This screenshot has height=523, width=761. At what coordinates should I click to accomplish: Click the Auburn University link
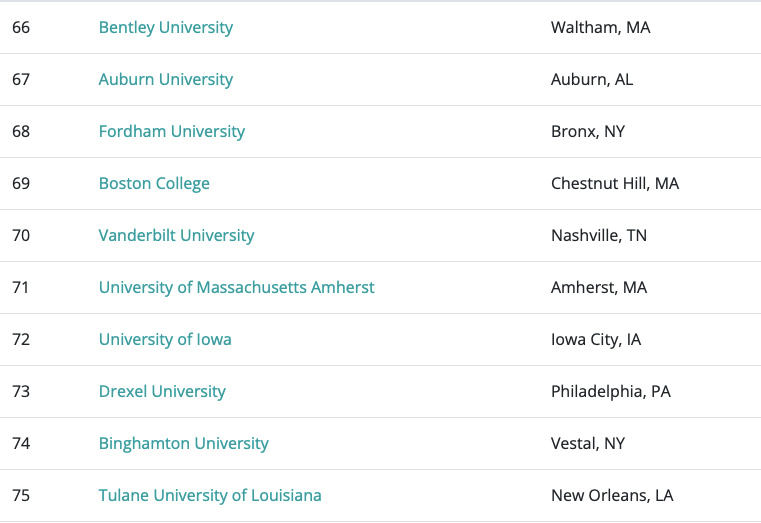165,80
